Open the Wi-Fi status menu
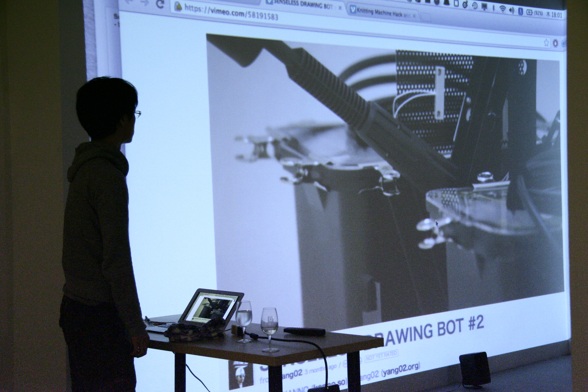The image size is (588, 392). tap(502, 9)
